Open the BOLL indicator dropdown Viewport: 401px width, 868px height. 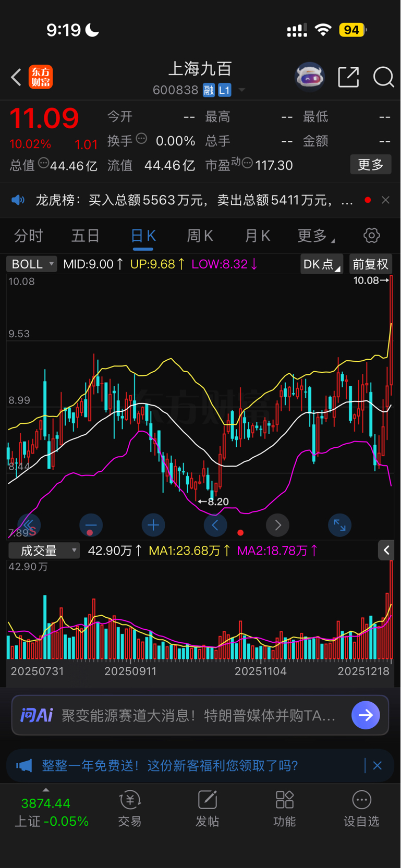(31, 264)
